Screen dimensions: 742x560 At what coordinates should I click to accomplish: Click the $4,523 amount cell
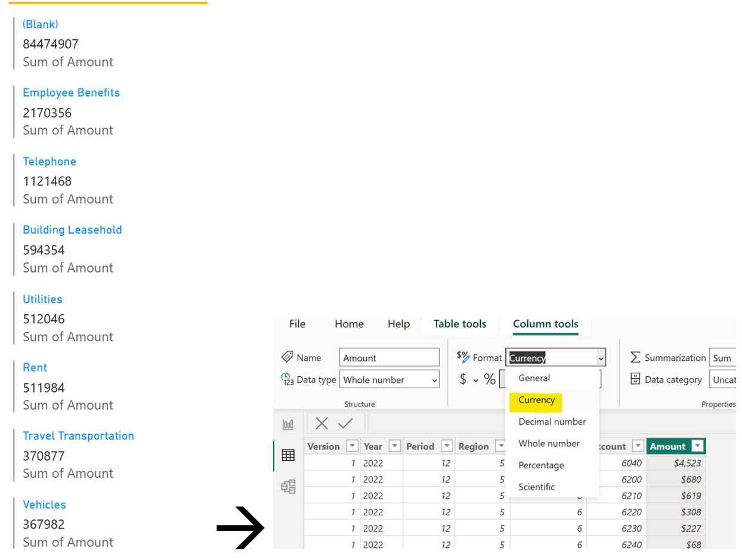(x=676, y=463)
